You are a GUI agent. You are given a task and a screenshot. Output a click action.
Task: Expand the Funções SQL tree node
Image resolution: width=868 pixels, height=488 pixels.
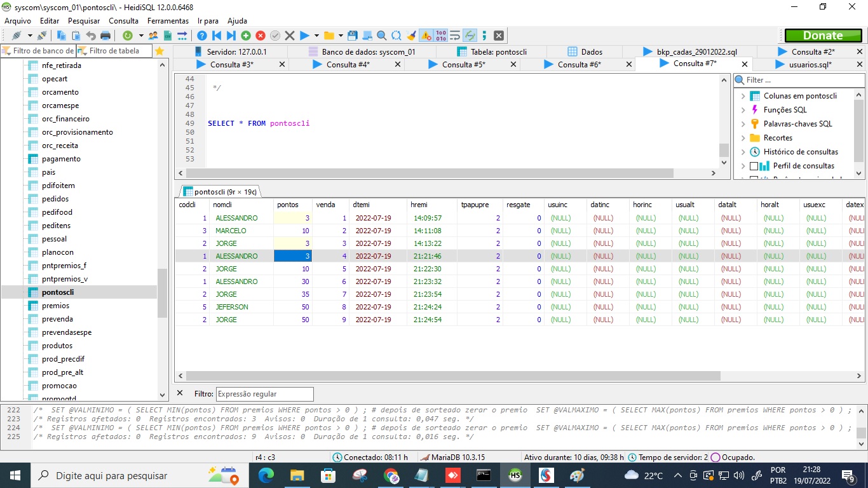[743, 110]
